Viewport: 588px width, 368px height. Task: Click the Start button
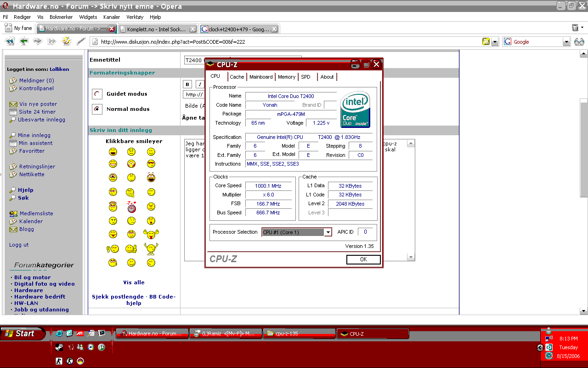click(23, 333)
